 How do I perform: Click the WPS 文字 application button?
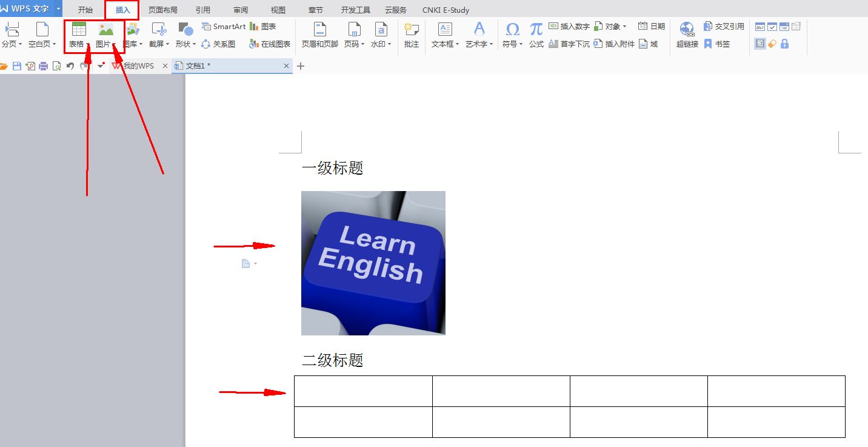[x=27, y=9]
